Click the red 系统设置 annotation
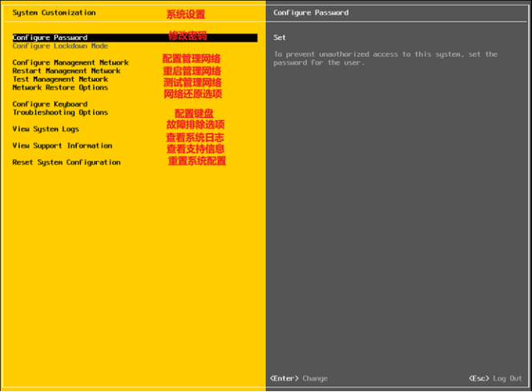The image size is (532, 392). click(185, 14)
